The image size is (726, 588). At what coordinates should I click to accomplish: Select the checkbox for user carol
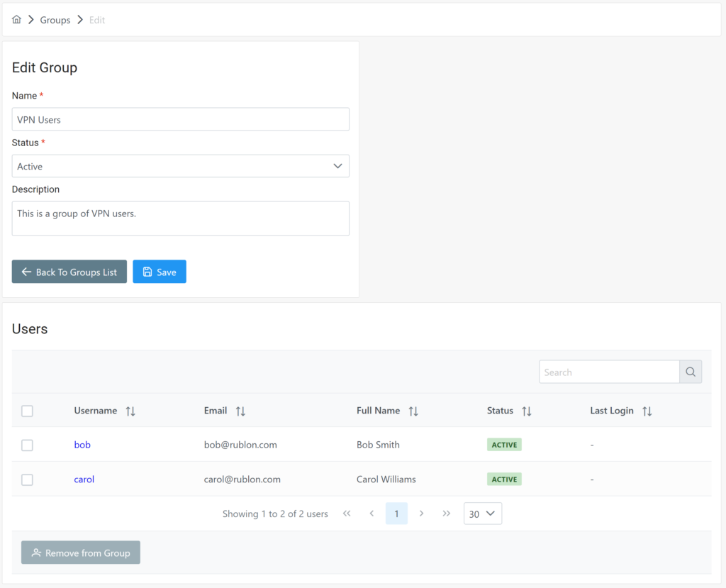27,480
